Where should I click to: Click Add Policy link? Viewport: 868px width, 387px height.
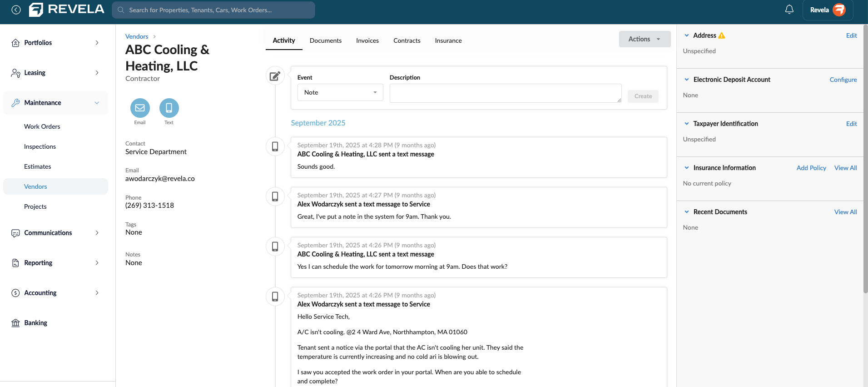(811, 168)
